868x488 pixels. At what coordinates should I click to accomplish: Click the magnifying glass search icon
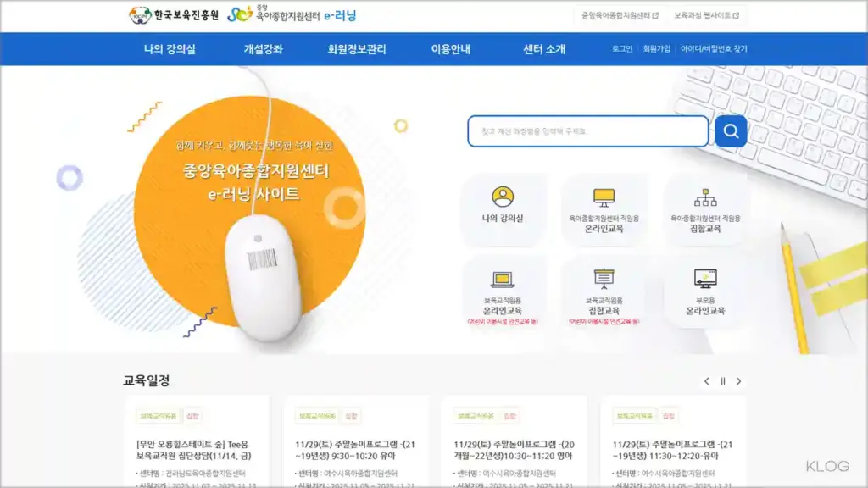(x=729, y=131)
